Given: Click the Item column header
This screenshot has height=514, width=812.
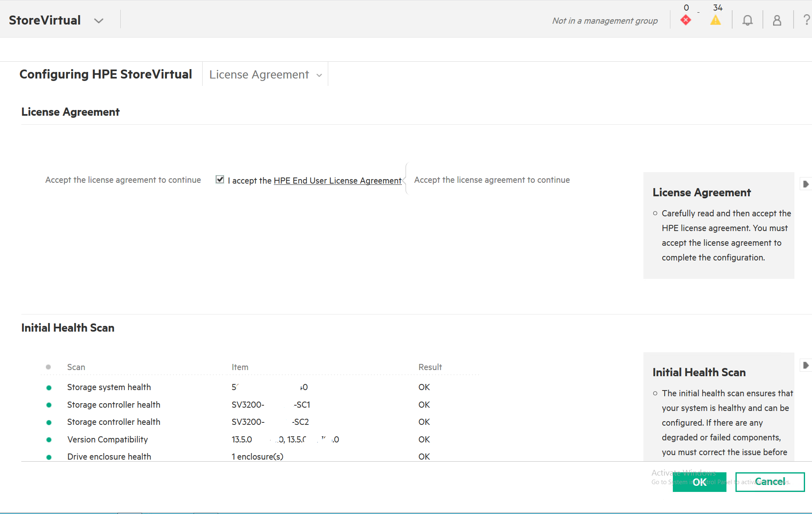Looking at the screenshot, I should click(240, 367).
